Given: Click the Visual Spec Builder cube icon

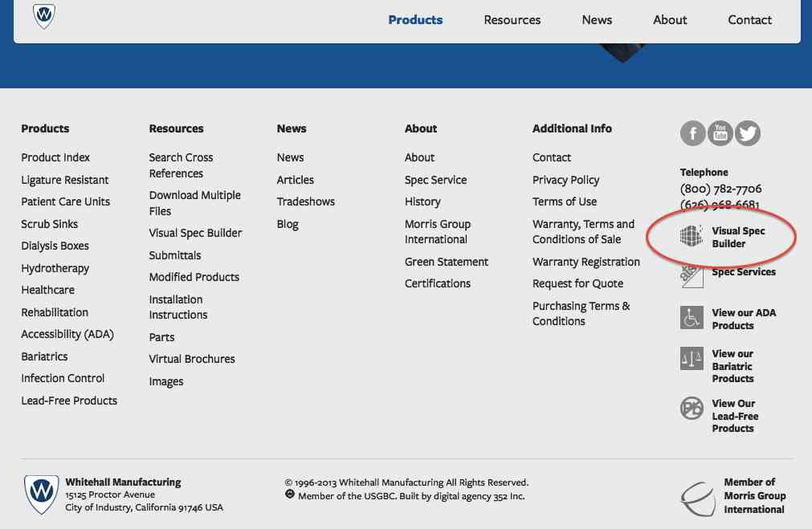Looking at the screenshot, I should tap(692, 236).
